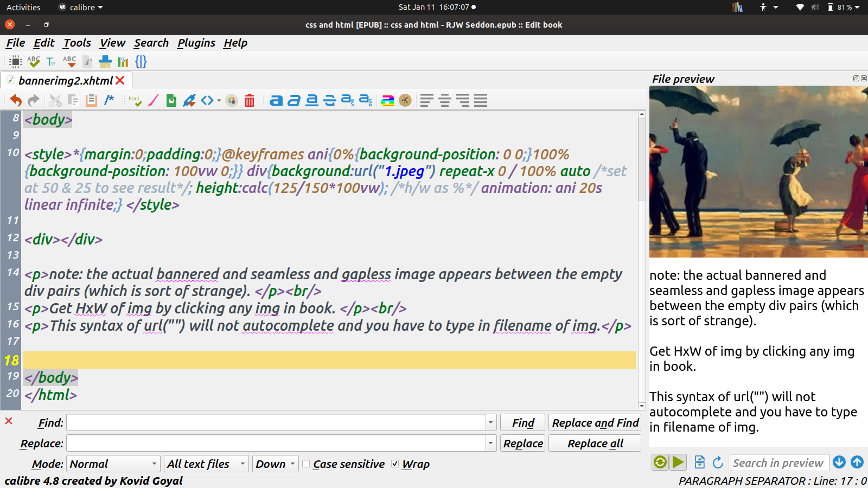
Task: Click the ABC red arrow spelling icon
Action: tap(69, 62)
